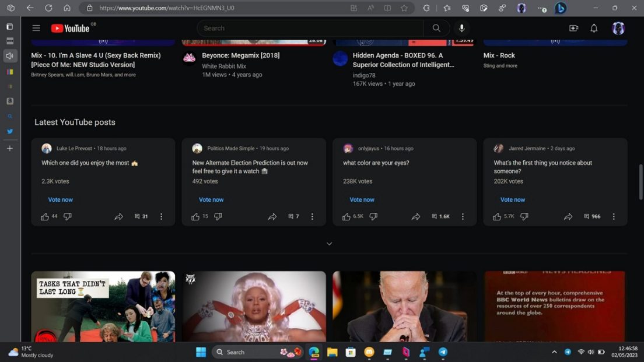Open Twitter from the Edge sidebar
644x362 pixels.
(10, 131)
